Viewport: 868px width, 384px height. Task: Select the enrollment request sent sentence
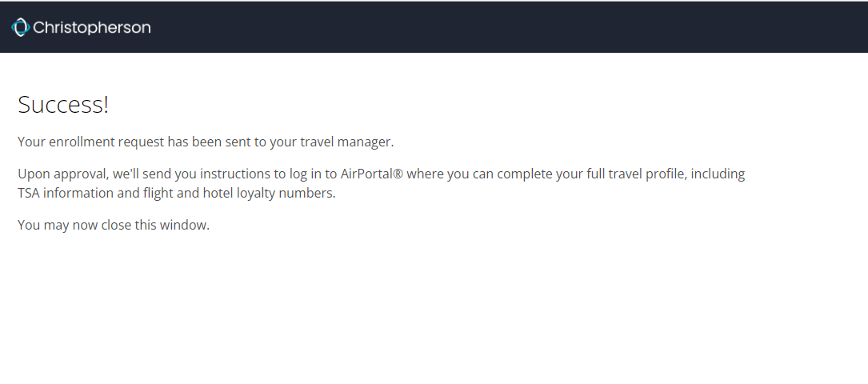(x=206, y=142)
